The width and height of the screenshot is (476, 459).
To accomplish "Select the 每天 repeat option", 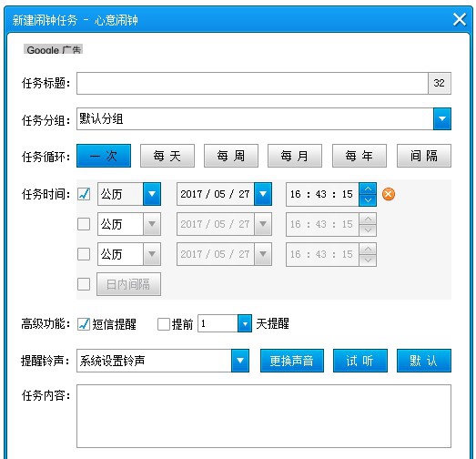I will point(167,156).
